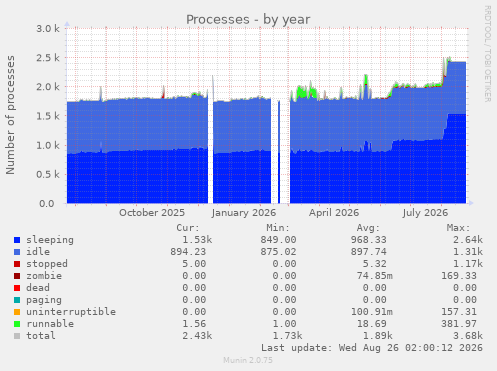This screenshot has height=371, width=497.
Task: Click the '1.5 k' y-axis label
Action: point(48,116)
